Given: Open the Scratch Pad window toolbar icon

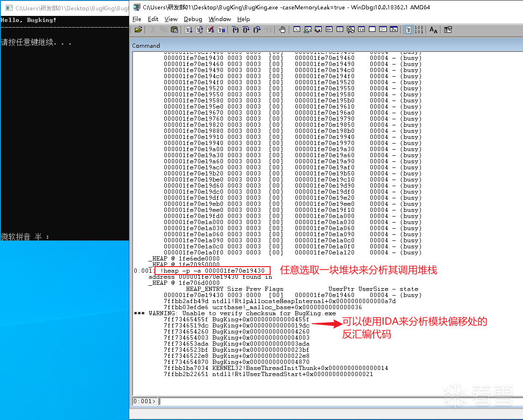Looking at the screenshot, I should click(x=372, y=29).
